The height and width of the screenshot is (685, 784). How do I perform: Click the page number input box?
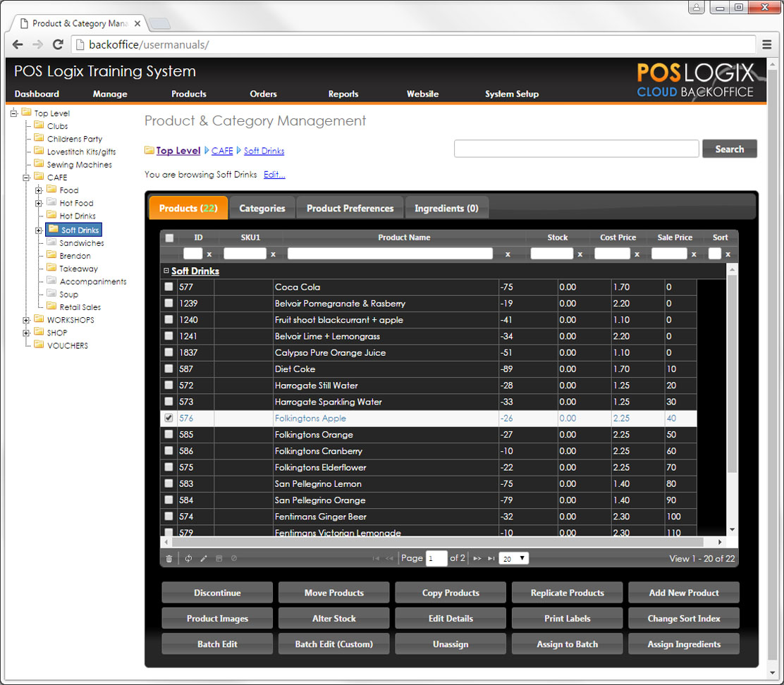436,559
